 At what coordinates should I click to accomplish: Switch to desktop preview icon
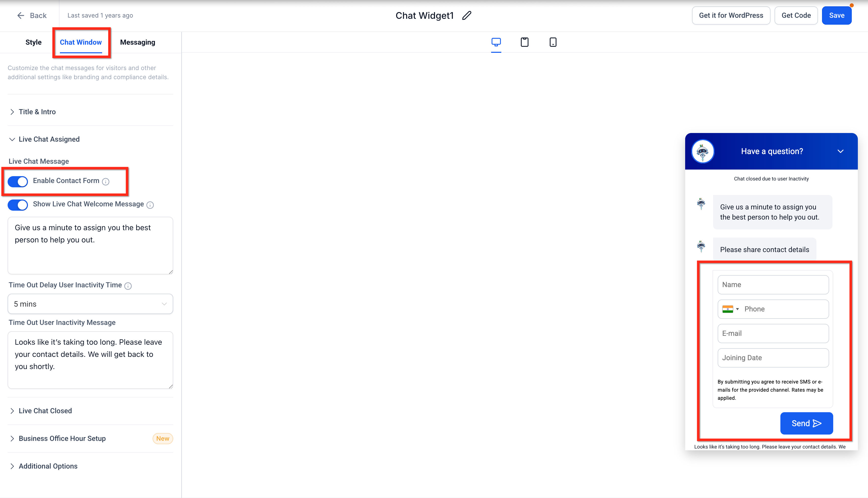coord(496,42)
